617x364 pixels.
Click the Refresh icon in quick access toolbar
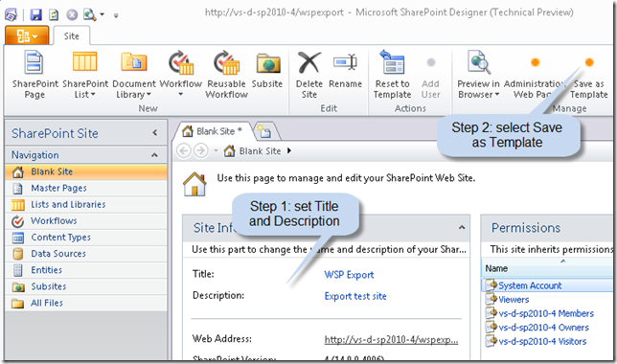pos(54,15)
